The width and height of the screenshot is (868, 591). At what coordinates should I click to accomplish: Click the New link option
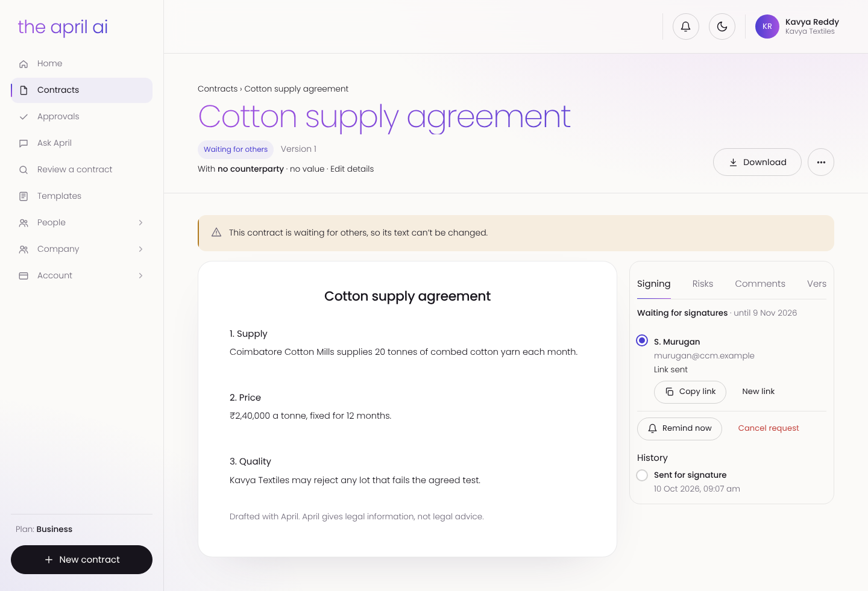(758, 392)
